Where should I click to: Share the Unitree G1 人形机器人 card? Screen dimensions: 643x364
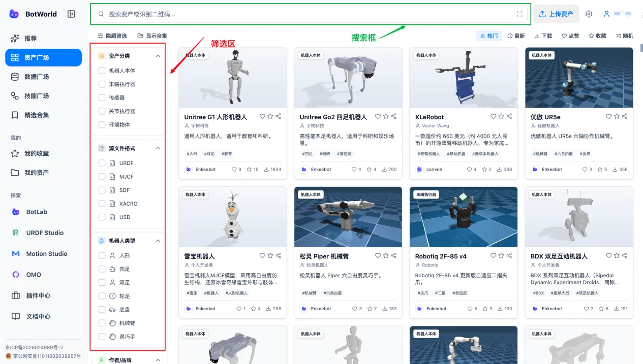[x=279, y=116]
